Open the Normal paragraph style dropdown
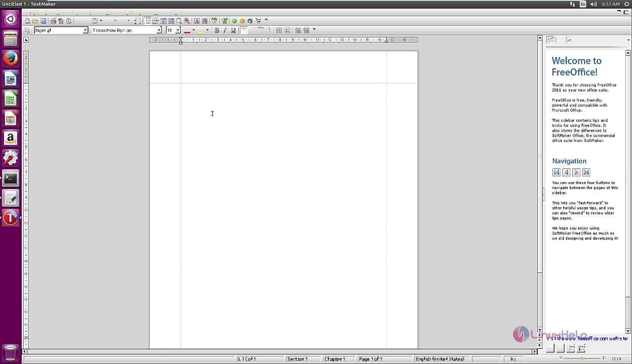The height and width of the screenshot is (364, 632). point(85,31)
